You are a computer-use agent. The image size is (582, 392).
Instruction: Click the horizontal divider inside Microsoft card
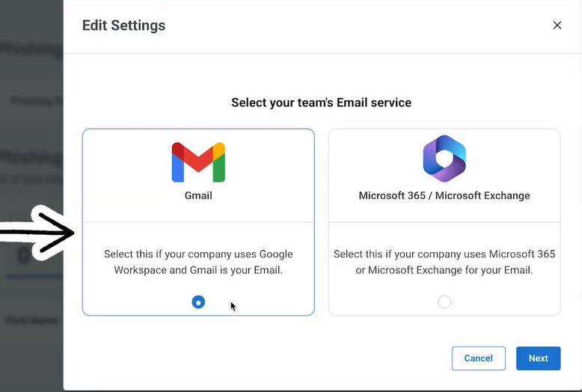[x=444, y=222]
